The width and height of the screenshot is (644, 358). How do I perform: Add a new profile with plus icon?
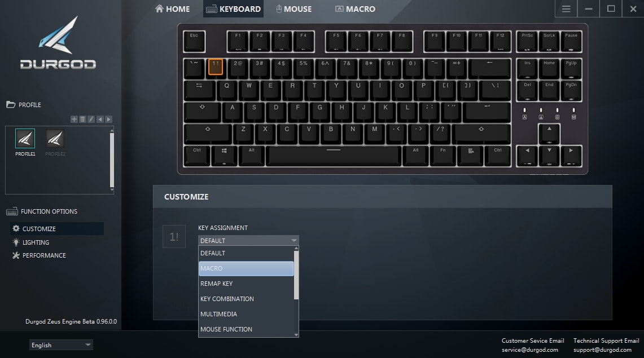pos(74,120)
